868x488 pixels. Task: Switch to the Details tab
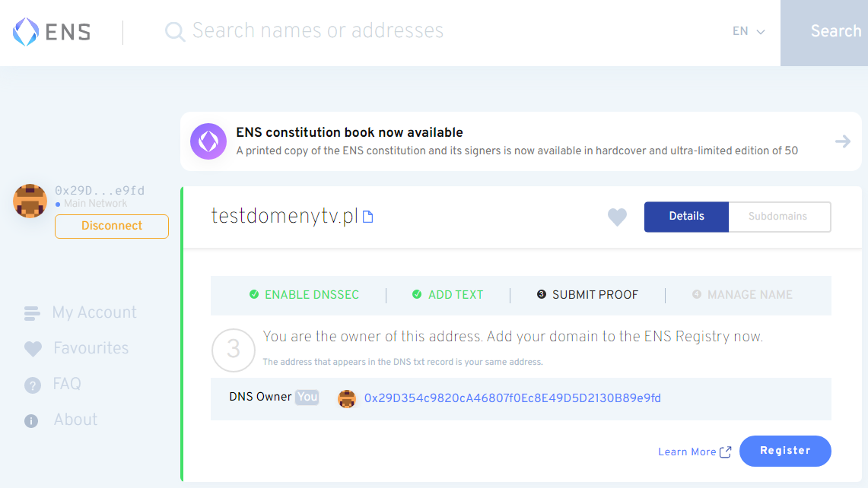(686, 217)
